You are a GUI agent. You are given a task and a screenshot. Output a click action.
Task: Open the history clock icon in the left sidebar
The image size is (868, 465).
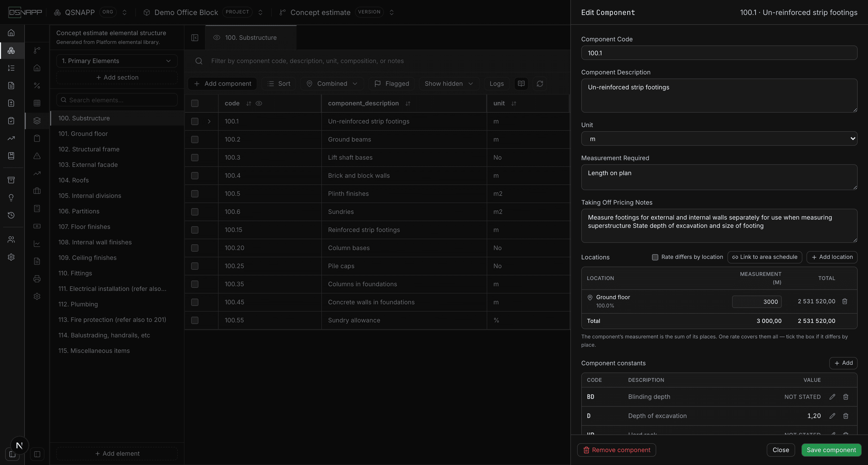point(11,215)
